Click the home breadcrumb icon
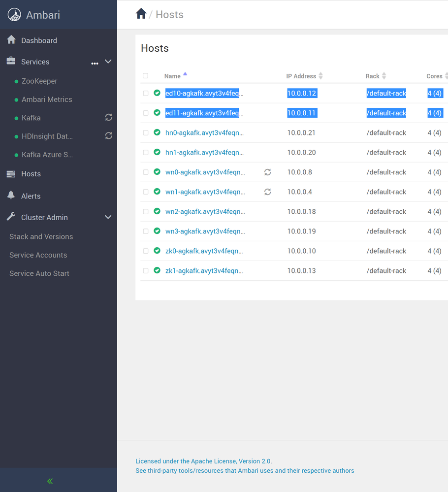The image size is (448, 492). pyautogui.click(x=141, y=13)
